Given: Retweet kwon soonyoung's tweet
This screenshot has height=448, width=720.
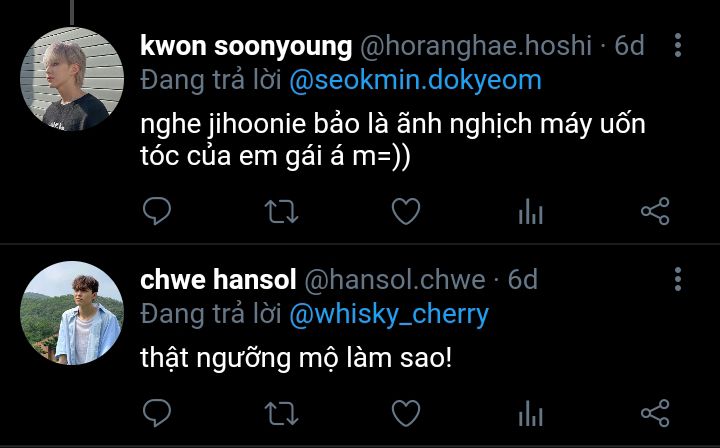Looking at the screenshot, I should [x=281, y=211].
